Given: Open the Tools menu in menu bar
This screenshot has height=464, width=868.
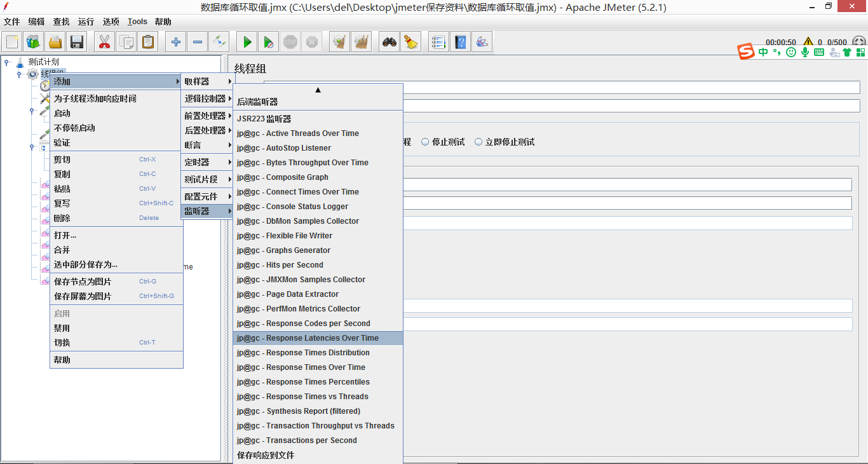Looking at the screenshot, I should 137,22.
